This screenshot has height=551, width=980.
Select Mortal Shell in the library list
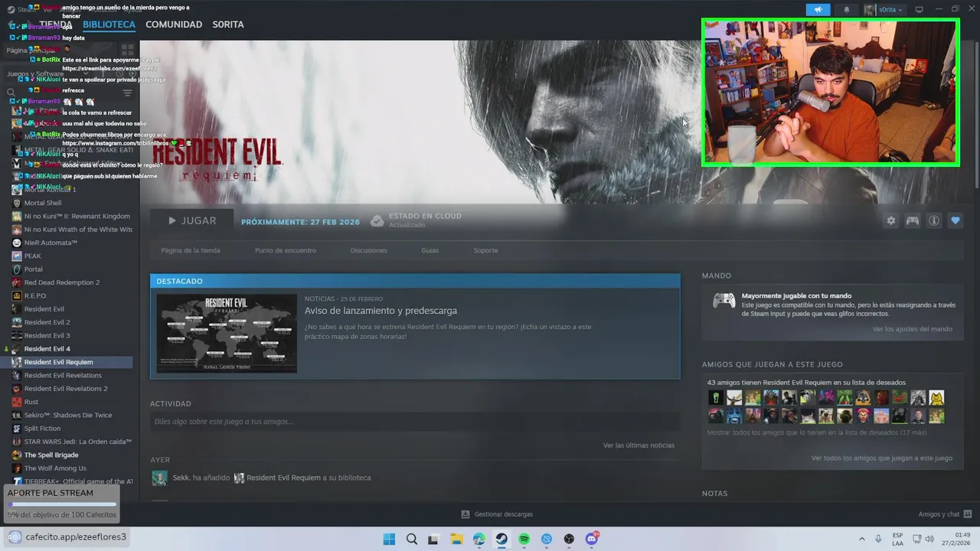click(x=43, y=203)
